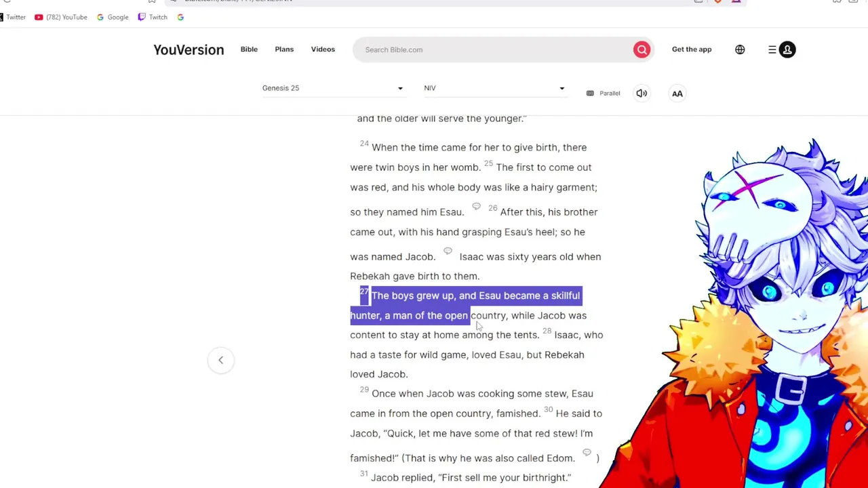Image resolution: width=868 pixels, height=488 pixels.
Task: Click the YouVersion logo
Action: [x=189, y=49]
